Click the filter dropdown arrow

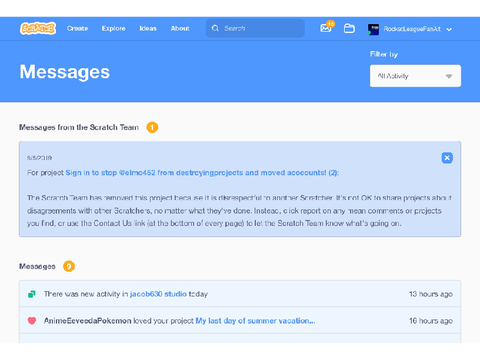pyautogui.click(x=449, y=76)
